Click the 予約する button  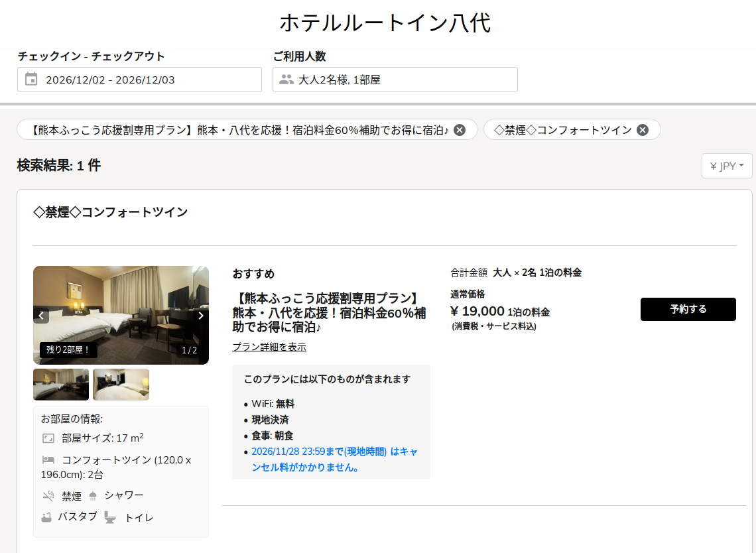[688, 309]
